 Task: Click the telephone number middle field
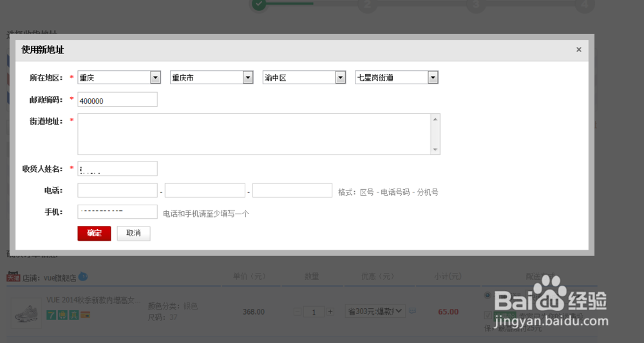tap(205, 190)
